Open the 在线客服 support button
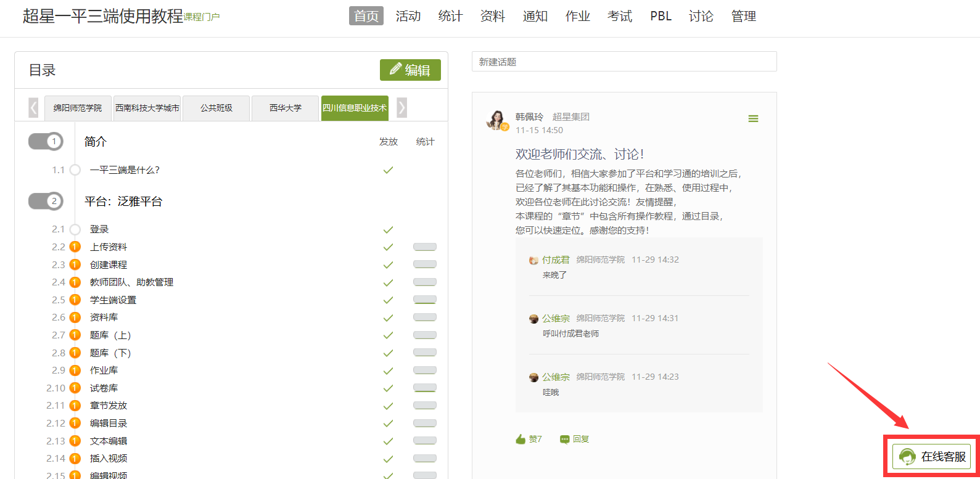The height and width of the screenshot is (479, 980). coord(931,456)
